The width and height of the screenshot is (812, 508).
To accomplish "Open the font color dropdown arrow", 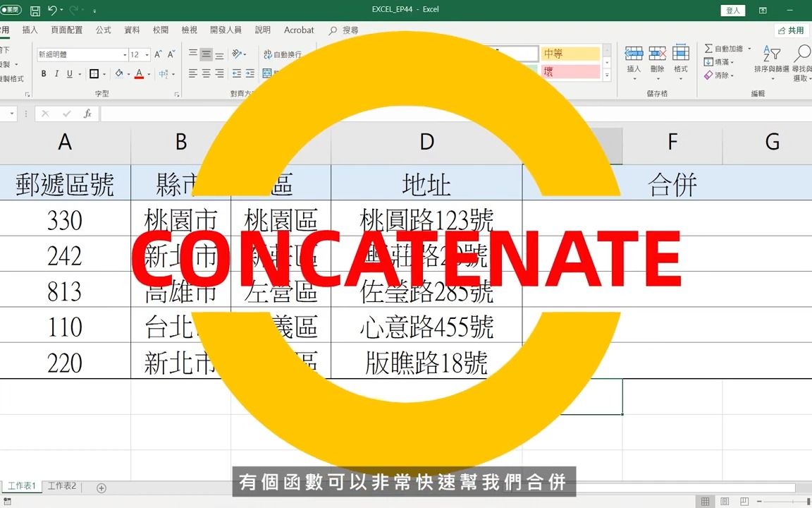I will coord(149,73).
